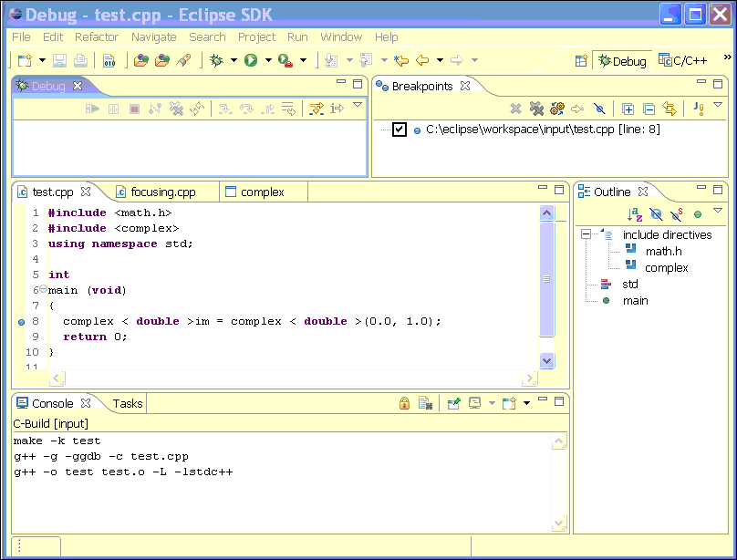Go to Last Edit Location icon
Image resolution: width=737 pixels, height=560 pixels.
pyautogui.click(x=401, y=60)
